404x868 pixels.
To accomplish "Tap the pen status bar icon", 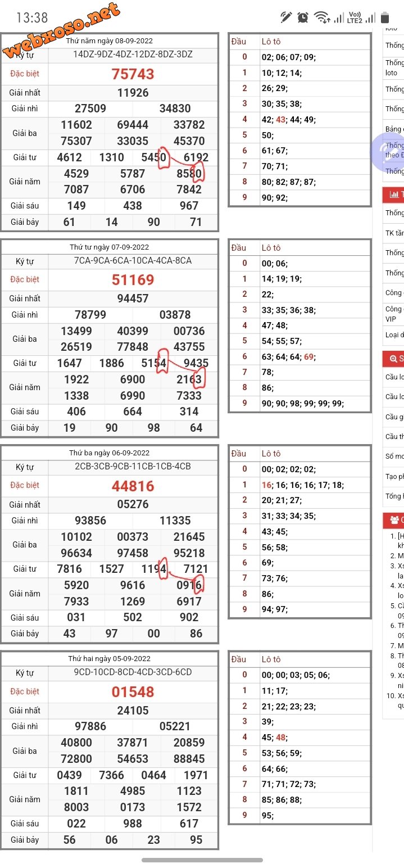I will click(x=286, y=17).
